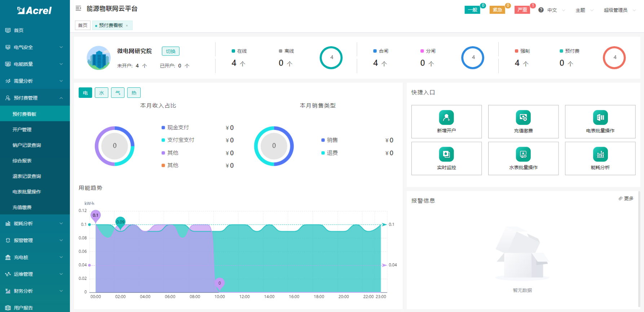Open 开户管理 in the sidebar
Screen dimensions: 644x312
[x=22, y=130]
